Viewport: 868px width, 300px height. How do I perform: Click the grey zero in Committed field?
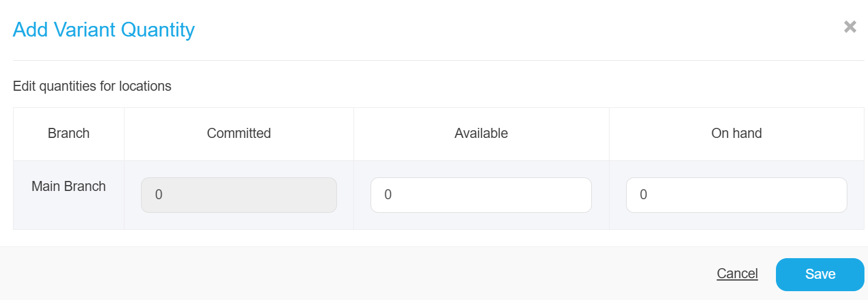click(x=158, y=194)
